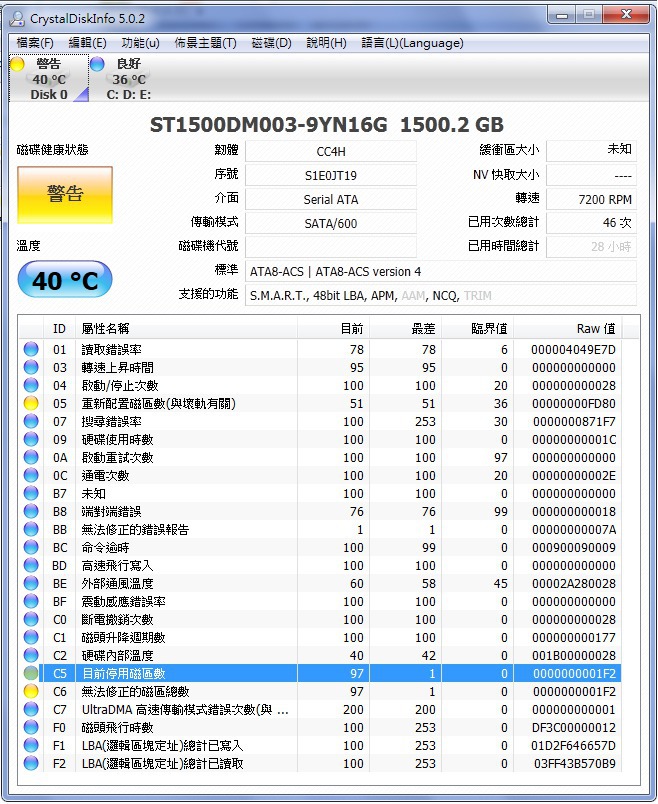Click the 目前 column header
The width and height of the screenshot is (658, 804).
coord(333,328)
